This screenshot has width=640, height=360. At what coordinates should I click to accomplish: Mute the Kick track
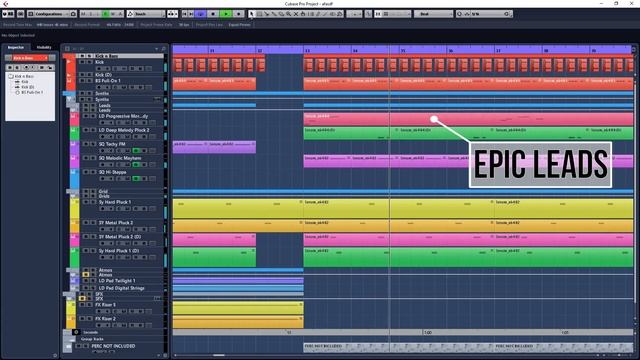(x=83, y=62)
